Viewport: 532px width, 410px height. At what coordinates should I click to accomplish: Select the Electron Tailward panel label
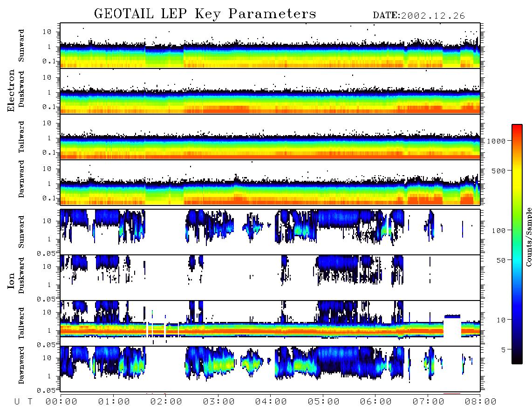[x=21, y=137]
